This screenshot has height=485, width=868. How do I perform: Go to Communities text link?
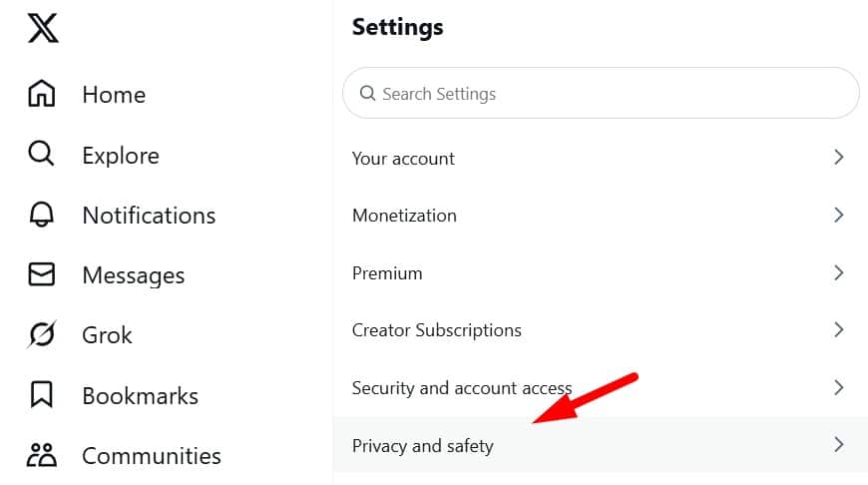point(152,456)
